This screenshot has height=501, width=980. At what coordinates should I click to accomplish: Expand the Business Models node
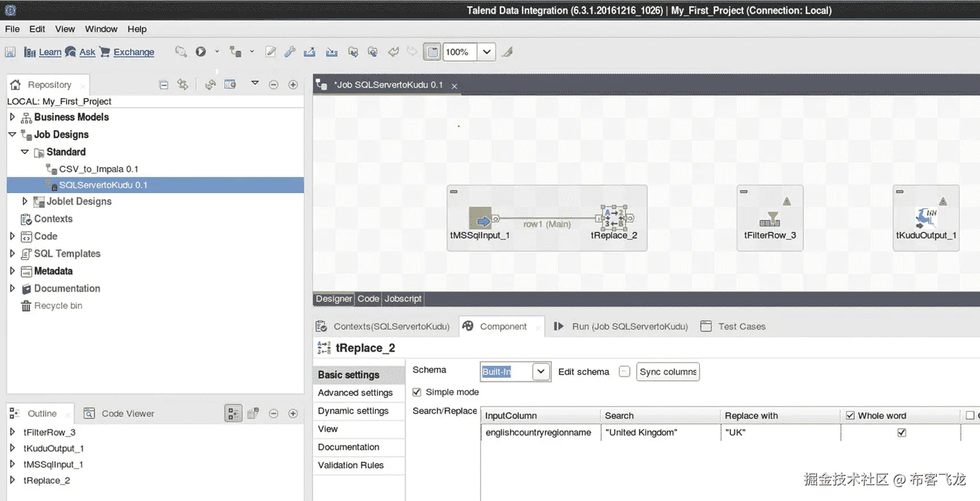12,117
